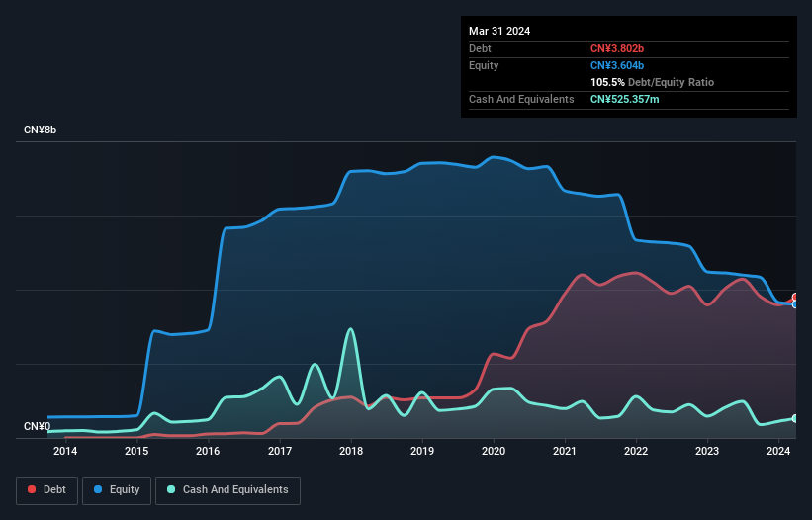Click the Debt label in tooltip

(480, 48)
